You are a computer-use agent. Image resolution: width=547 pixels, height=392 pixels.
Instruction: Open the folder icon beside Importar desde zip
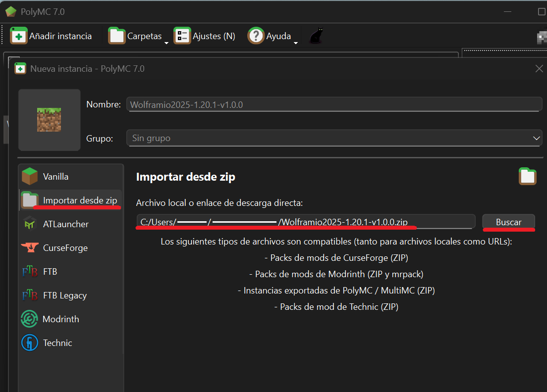tap(527, 176)
